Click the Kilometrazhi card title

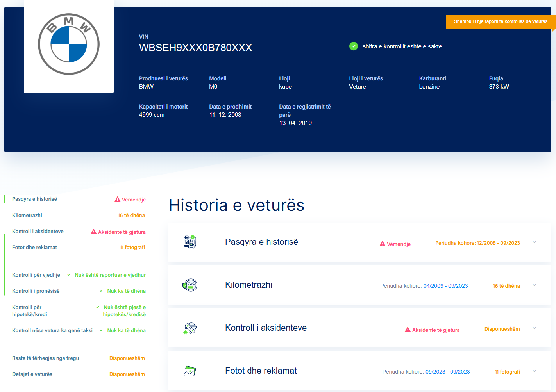coord(249,285)
